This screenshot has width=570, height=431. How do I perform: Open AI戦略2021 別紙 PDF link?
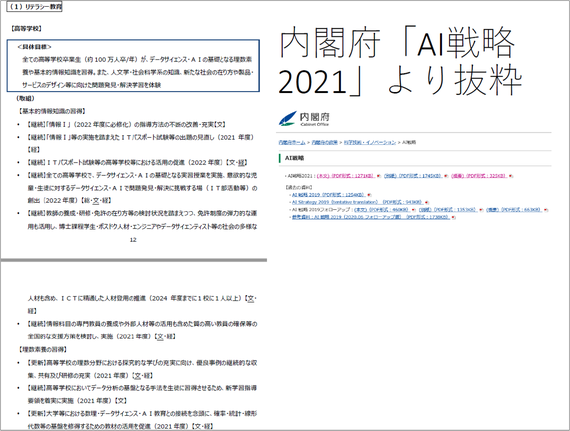coord(413,176)
